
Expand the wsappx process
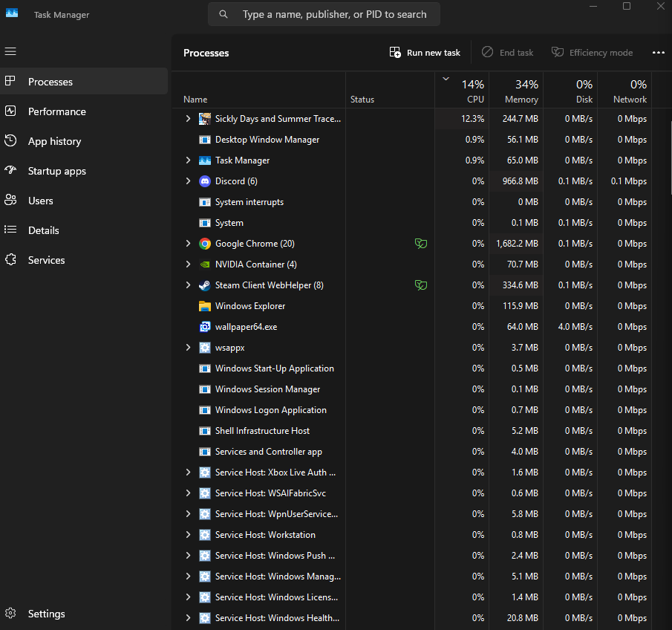pyautogui.click(x=188, y=348)
